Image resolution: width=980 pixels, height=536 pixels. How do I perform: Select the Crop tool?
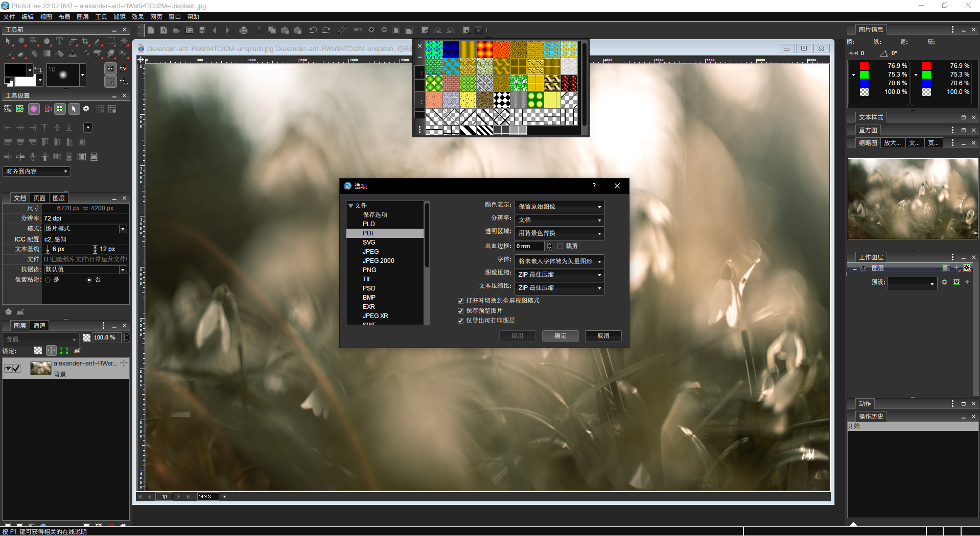click(x=85, y=42)
